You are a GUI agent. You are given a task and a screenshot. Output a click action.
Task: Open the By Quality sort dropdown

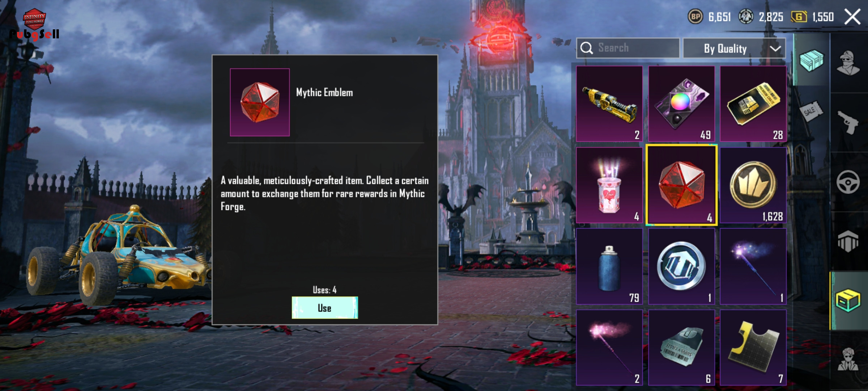click(734, 48)
